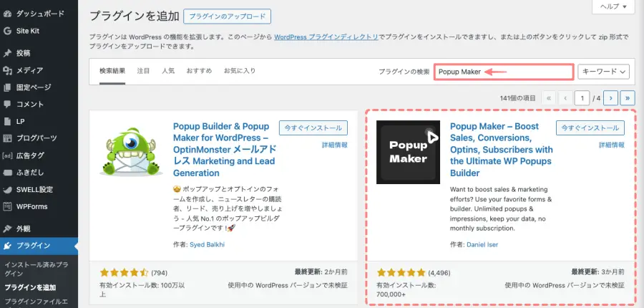
Task: Click the 固定ページ pages icon
Action: point(7,87)
